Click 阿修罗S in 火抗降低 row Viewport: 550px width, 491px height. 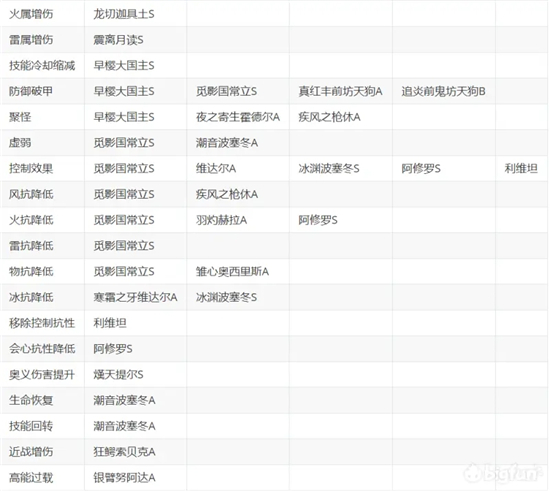coord(318,220)
